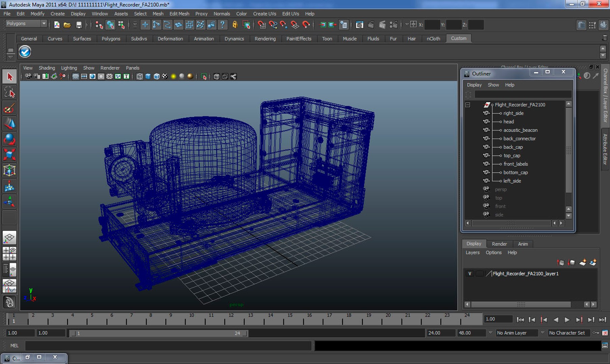Save the scene with the floppy icon
Screen dimensions: 610x364
pyautogui.click(x=79, y=25)
